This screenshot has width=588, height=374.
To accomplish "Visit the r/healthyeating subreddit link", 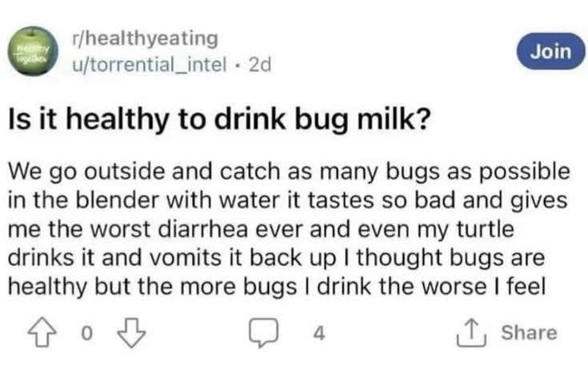I will coord(145,38).
